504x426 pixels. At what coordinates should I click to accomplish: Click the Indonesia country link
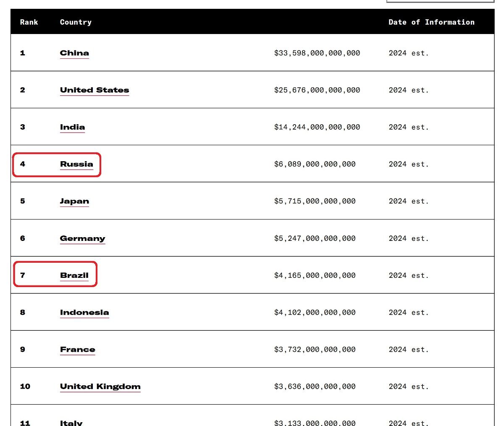[84, 312]
